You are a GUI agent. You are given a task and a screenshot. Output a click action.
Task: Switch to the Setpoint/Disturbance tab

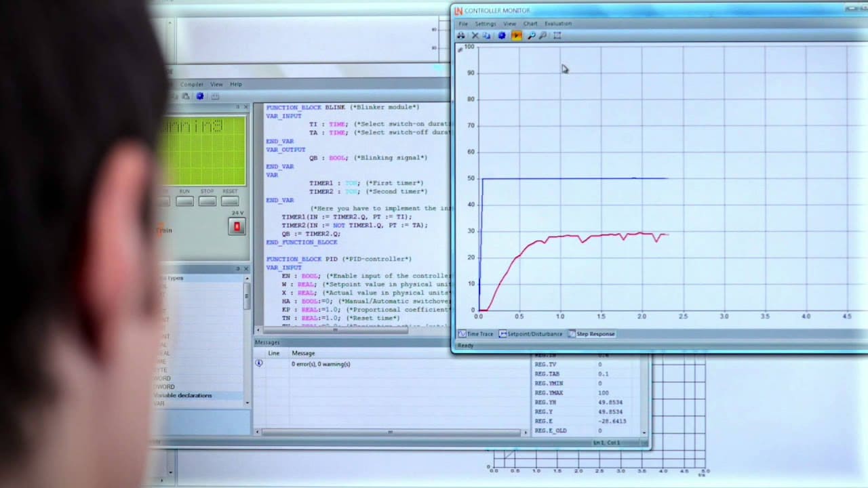click(530, 333)
